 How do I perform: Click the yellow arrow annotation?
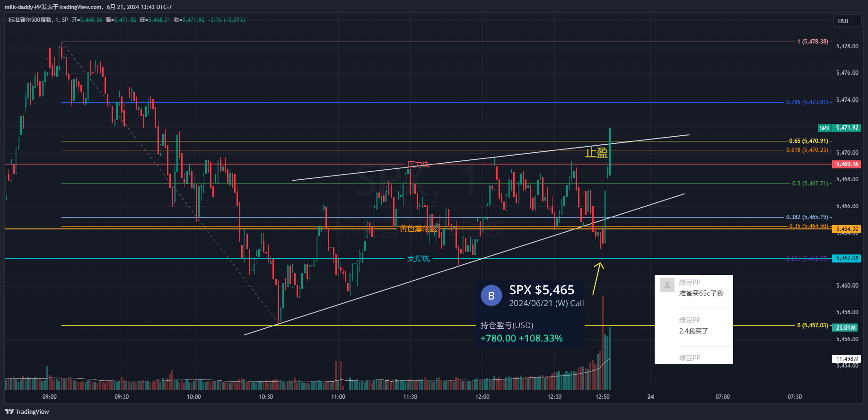597,278
